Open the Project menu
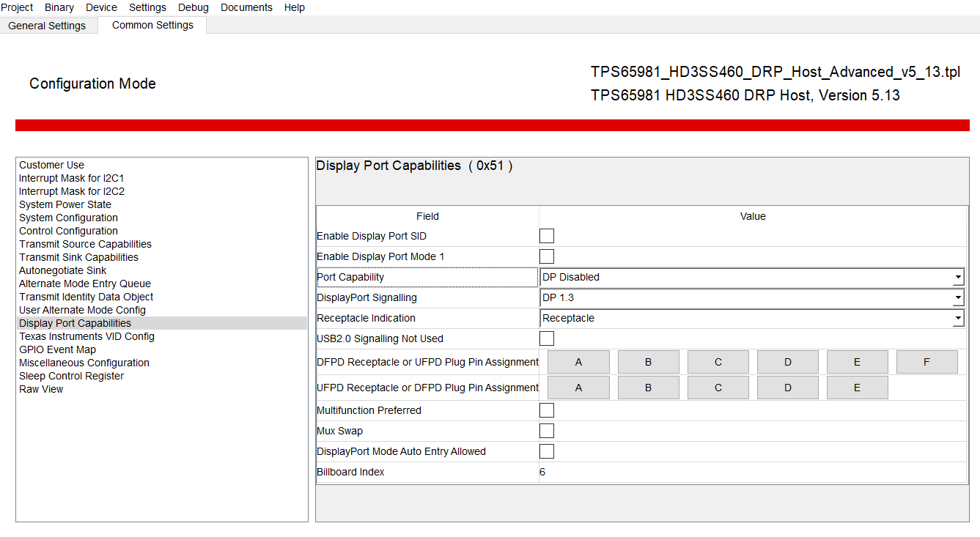Image resolution: width=980 pixels, height=537 pixels. pyautogui.click(x=17, y=7)
